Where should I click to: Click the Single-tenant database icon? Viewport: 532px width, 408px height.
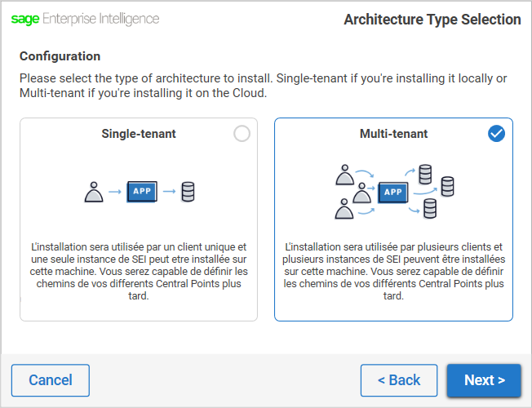[188, 193]
